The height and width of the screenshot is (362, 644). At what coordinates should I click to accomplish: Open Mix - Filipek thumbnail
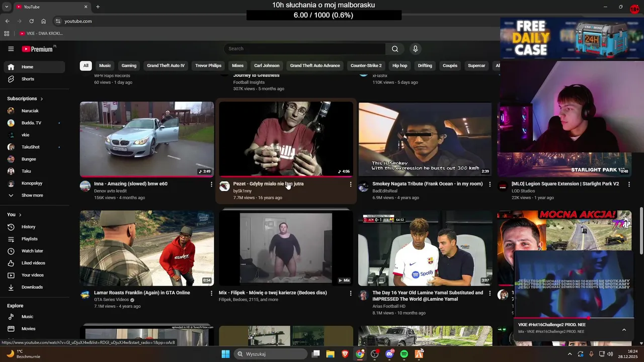(286, 248)
